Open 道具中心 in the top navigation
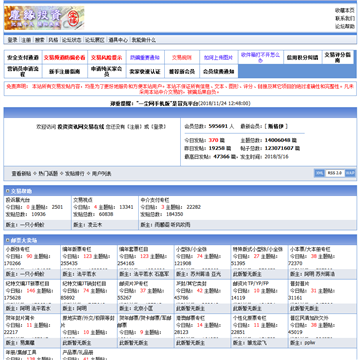360x360 pixels. pyautogui.click(x=118, y=40)
